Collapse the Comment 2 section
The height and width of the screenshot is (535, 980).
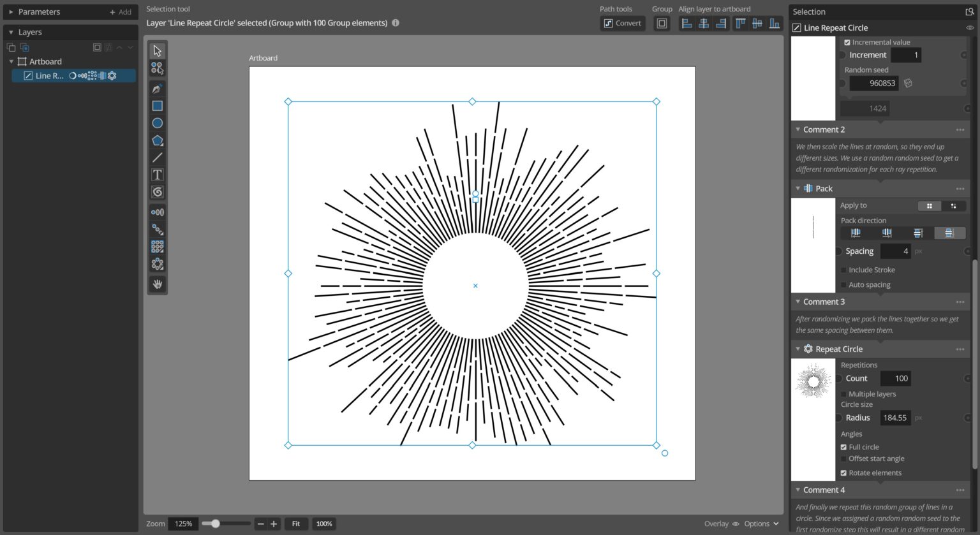point(798,129)
